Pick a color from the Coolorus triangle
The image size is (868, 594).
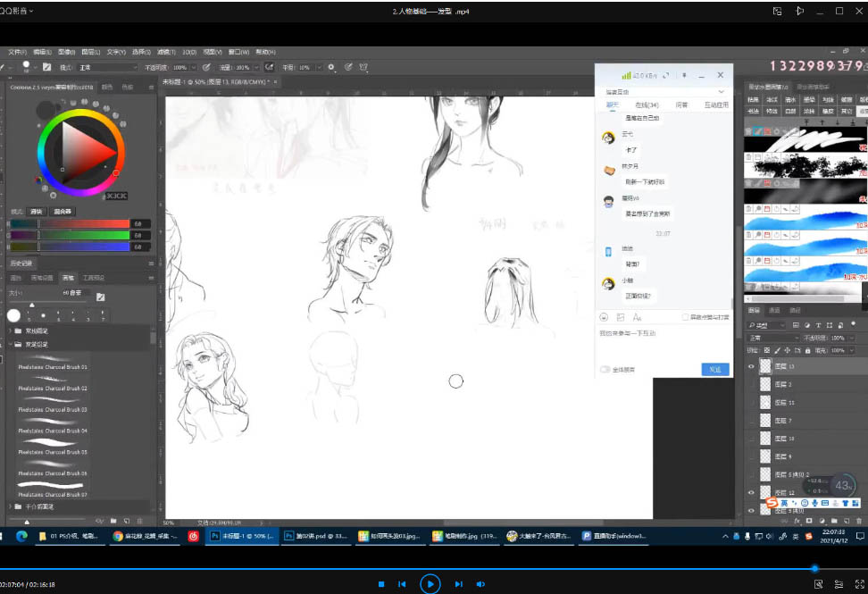coord(86,151)
